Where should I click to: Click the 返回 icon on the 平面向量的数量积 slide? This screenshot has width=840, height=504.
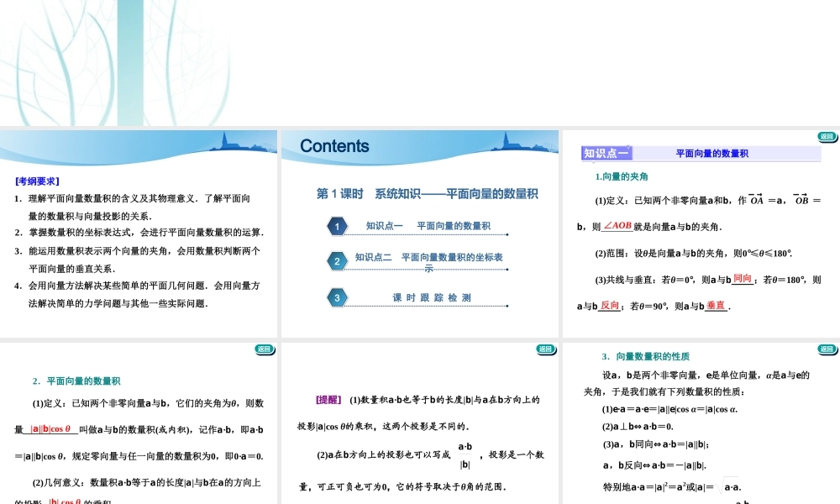[x=264, y=348]
